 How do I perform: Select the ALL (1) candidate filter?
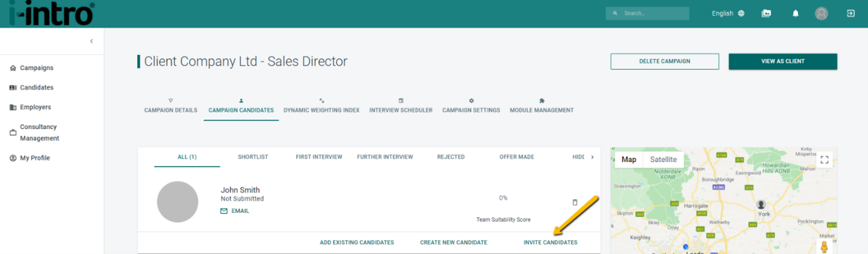(x=187, y=157)
